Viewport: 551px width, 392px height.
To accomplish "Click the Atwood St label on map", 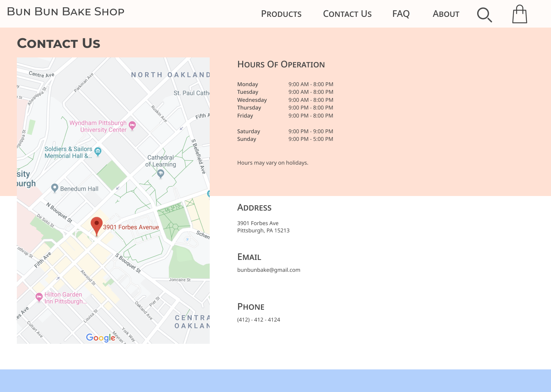I will 88,278.
